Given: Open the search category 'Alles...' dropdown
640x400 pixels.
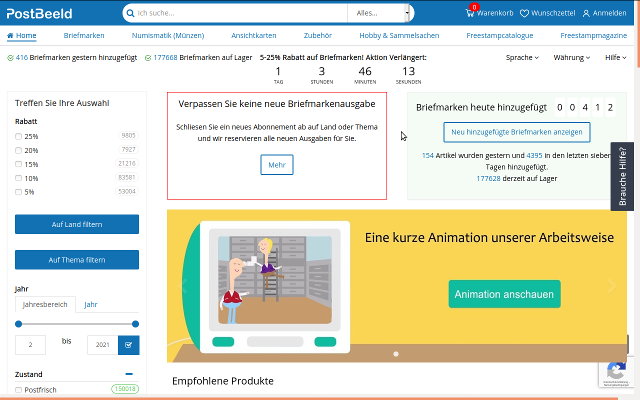Looking at the screenshot, I should (x=378, y=13).
